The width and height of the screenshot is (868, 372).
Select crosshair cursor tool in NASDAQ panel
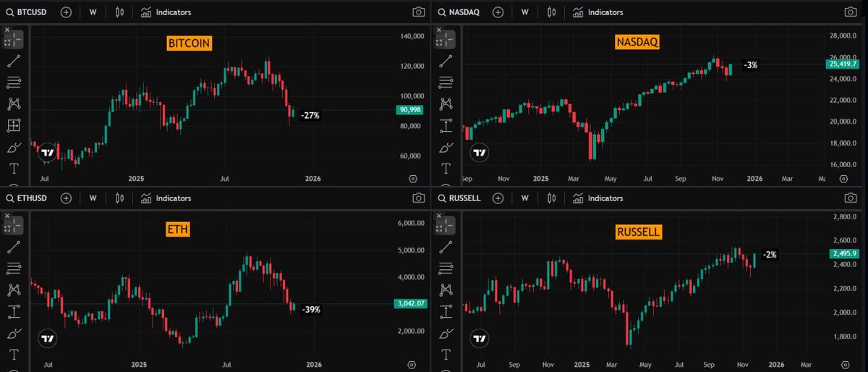[446, 39]
